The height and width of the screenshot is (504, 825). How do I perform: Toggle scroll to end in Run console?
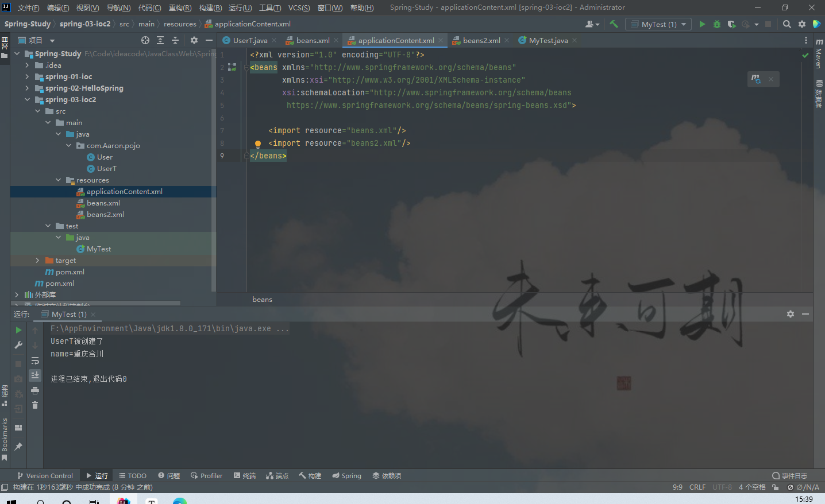(35, 375)
